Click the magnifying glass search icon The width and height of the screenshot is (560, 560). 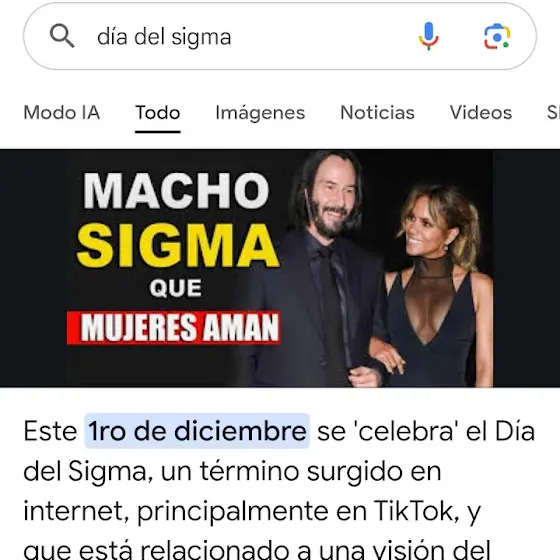62,36
